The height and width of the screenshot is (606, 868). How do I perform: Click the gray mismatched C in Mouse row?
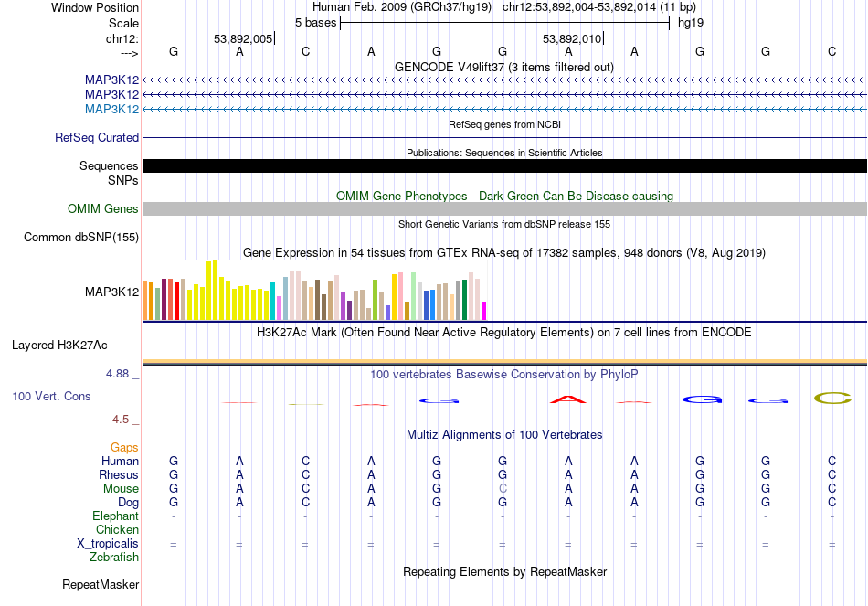[x=503, y=489]
